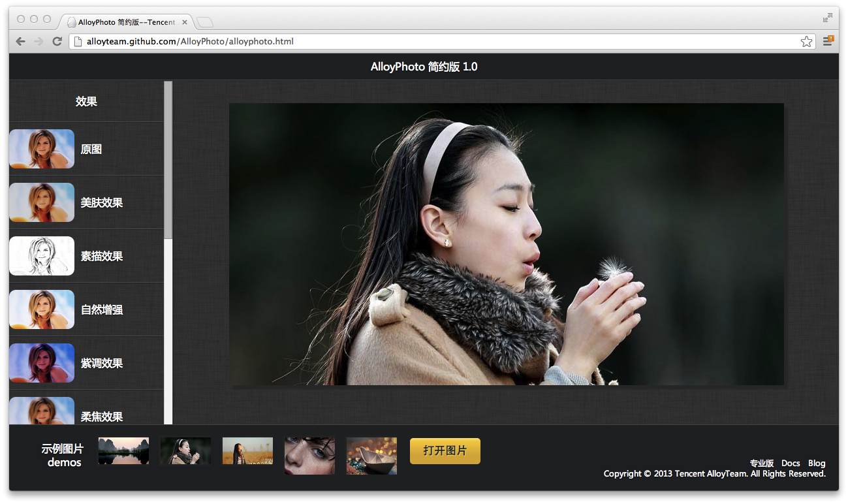Load the paper boat demo image
This screenshot has height=504, width=848.
pyautogui.click(x=371, y=455)
